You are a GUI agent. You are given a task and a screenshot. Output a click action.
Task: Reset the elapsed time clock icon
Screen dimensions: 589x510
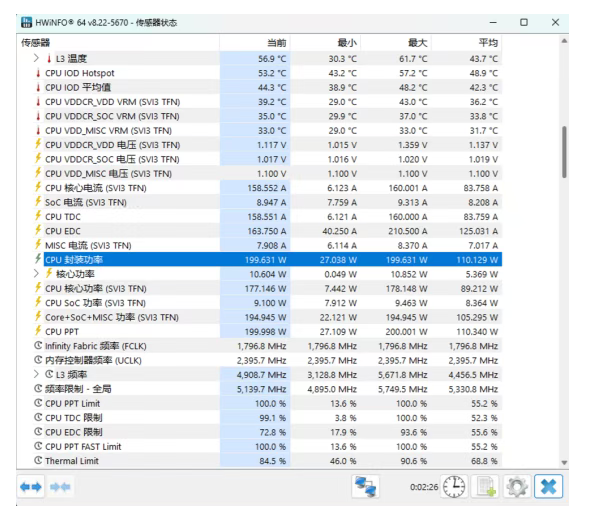pyautogui.click(x=454, y=487)
